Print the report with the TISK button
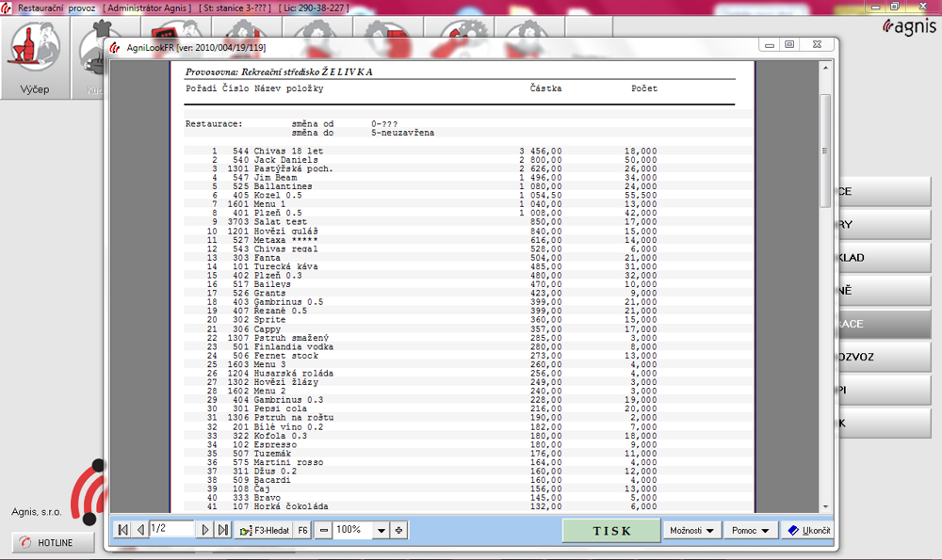Viewport: 942px width, 560px height. point(611,531)
